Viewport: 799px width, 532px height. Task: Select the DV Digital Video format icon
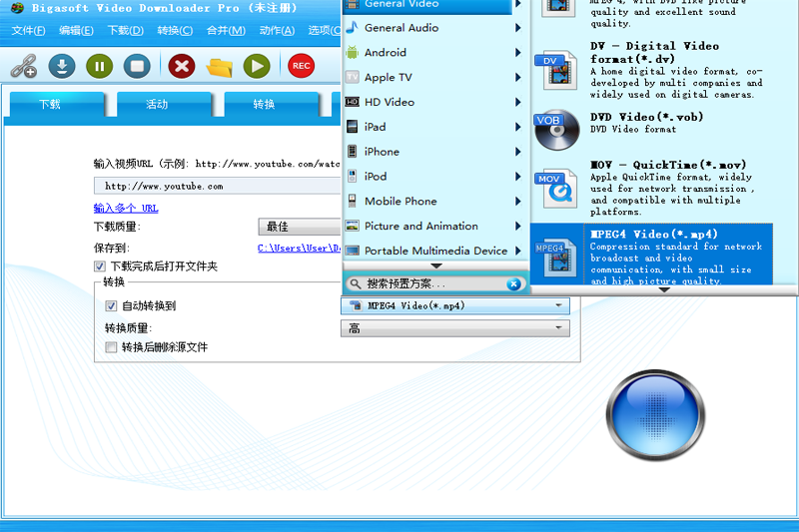pos(556,70)
